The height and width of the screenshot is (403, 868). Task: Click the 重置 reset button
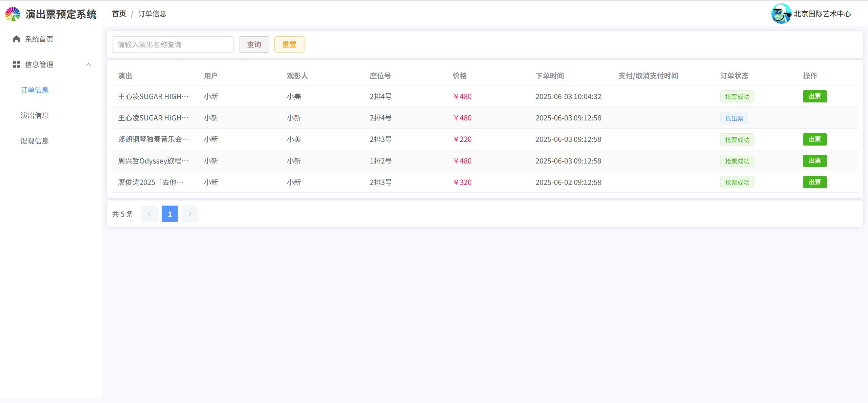click(x=289, y=44)
